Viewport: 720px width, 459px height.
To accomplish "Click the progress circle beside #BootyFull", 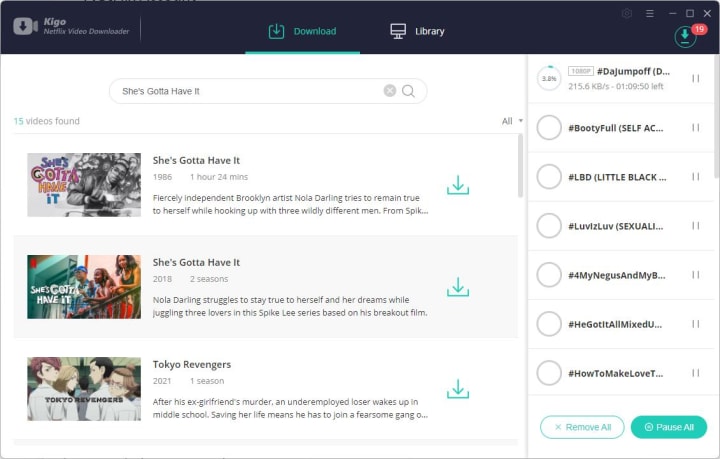I will tap(549, 128).
